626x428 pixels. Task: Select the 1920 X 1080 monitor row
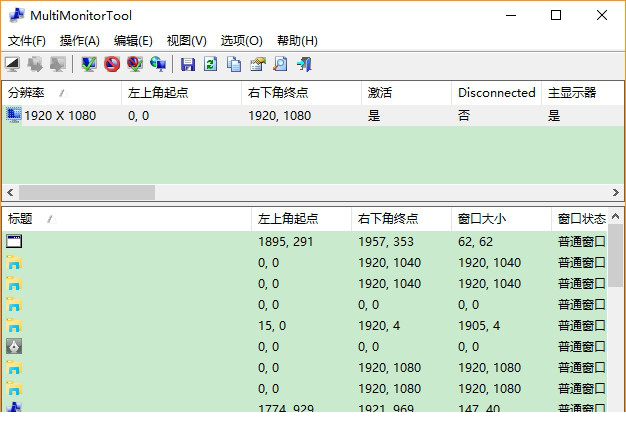(313, 116)
